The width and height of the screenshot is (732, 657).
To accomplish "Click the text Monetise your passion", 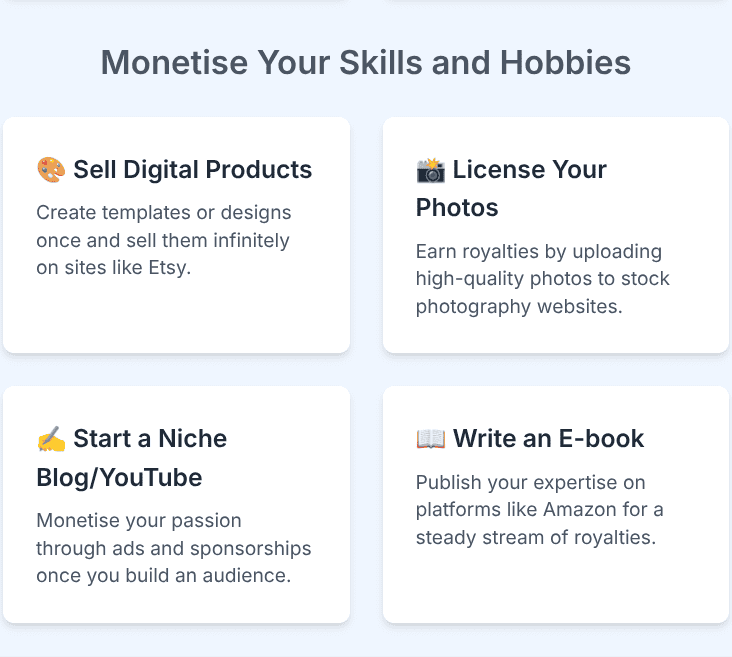I will (139, 521).
